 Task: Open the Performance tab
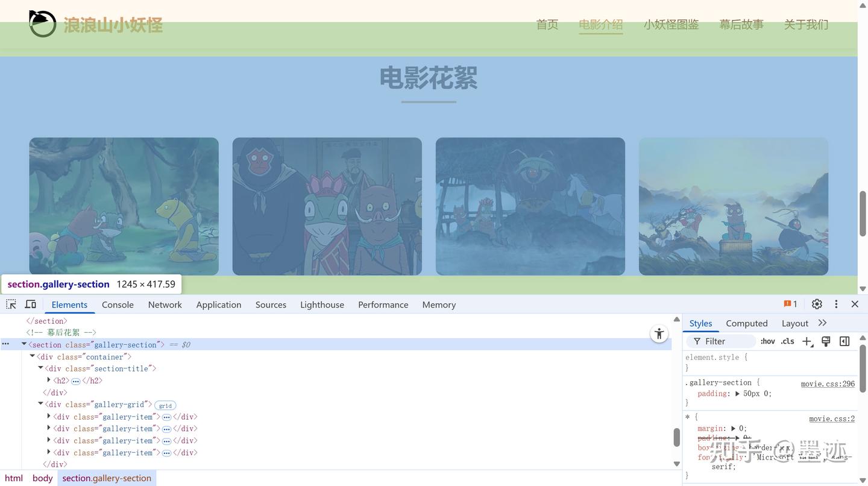(x=383, y=305)
